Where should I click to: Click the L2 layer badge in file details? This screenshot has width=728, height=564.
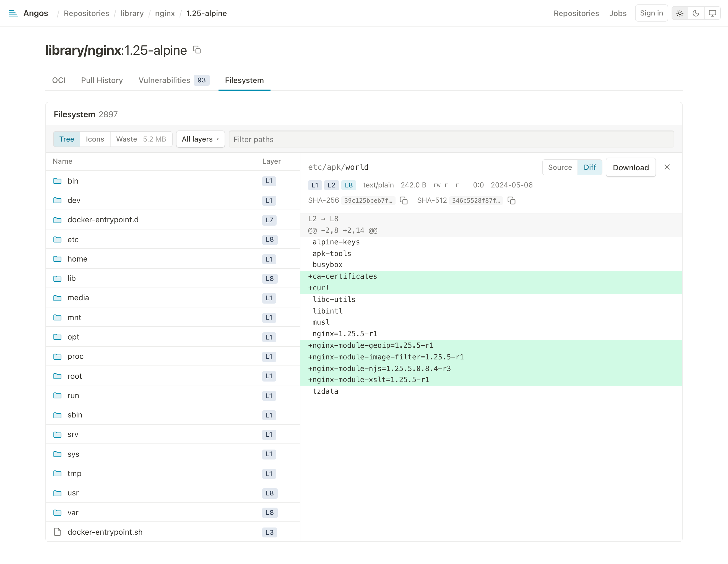click(x=331, y=185)
